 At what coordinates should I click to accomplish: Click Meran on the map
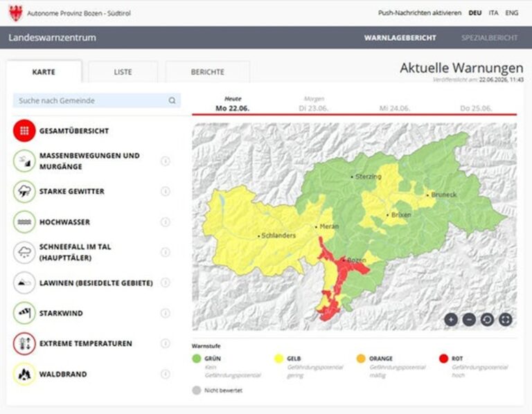click(329, 226)
